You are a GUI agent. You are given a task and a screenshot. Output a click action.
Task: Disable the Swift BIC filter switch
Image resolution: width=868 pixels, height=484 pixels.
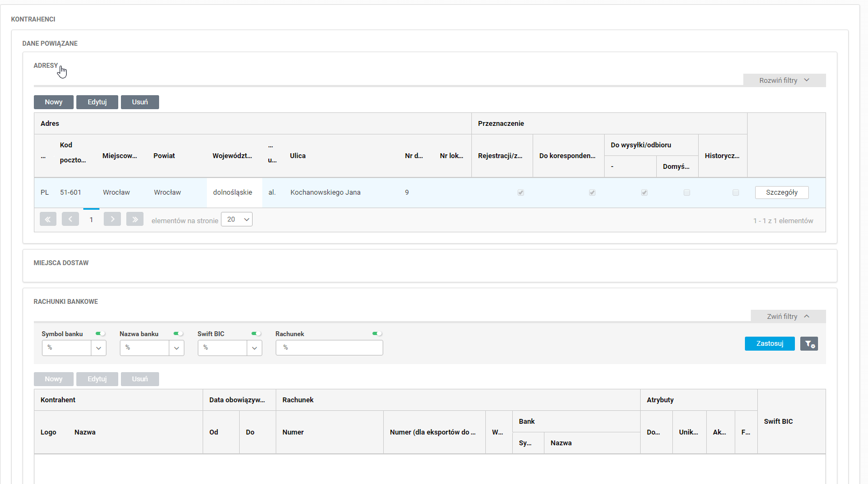[256, 334]
